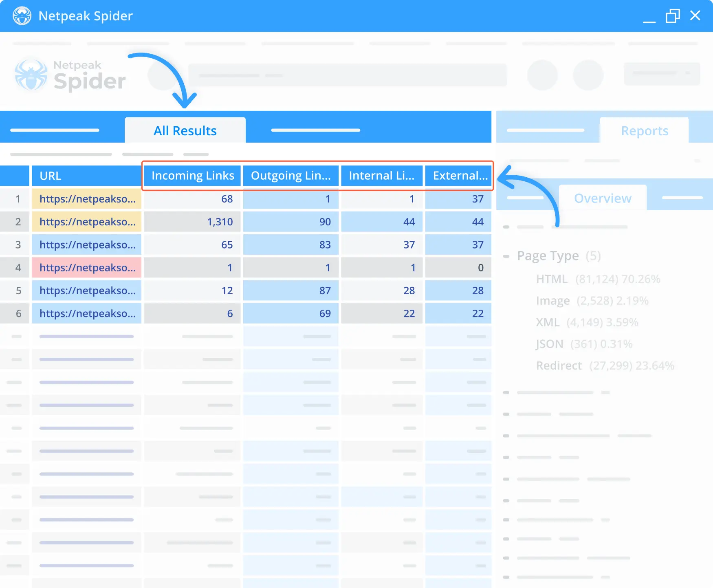Click the Netpeak Spider title bar logo

pyautogui.click(x=22, y=16)
